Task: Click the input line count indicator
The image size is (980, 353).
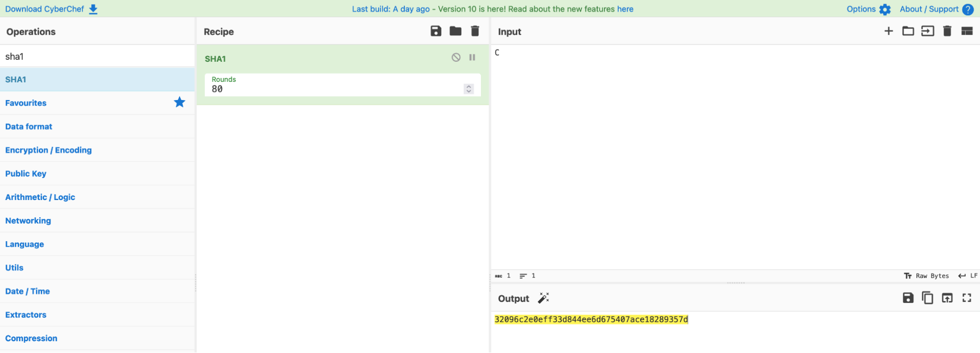Action: (528, 276)
